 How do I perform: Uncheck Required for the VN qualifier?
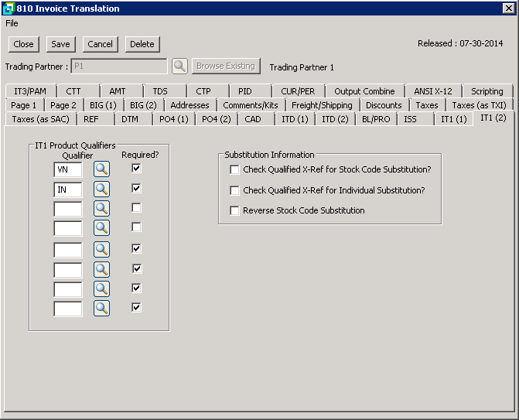pyautogui.click(x=137, y=168)
